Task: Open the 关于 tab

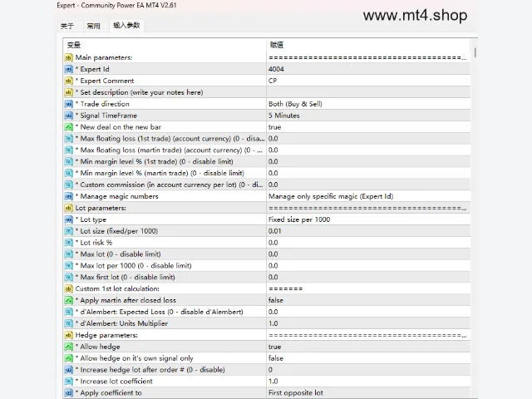Action: [x=66, y=26]
